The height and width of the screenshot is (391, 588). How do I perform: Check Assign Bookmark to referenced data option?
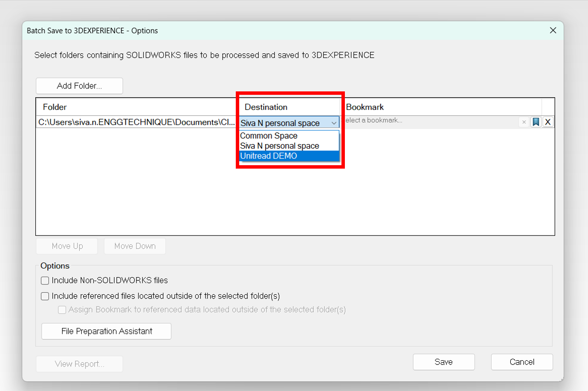point(62,310)
